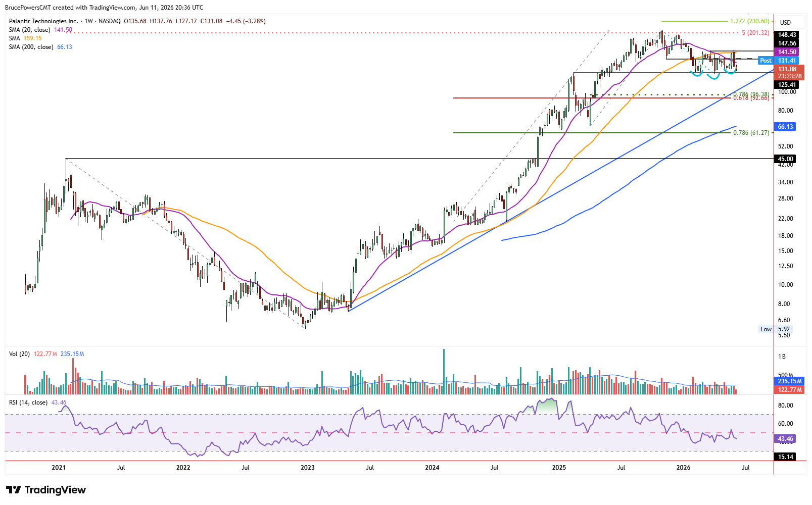The height and width of the screenshot is (505, 812).
Task: Click the countdown timer 23:23:28 tag
Action: (789, 76)
